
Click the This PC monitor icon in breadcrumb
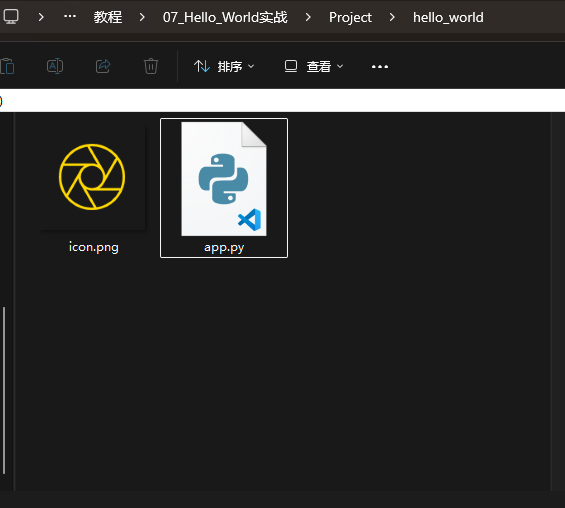(11, 17)
